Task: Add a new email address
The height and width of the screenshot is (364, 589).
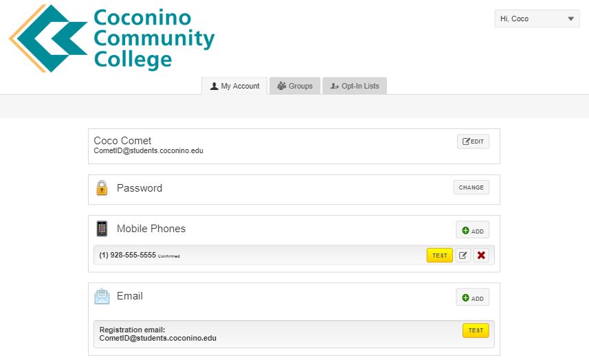Action: (473, 297)
